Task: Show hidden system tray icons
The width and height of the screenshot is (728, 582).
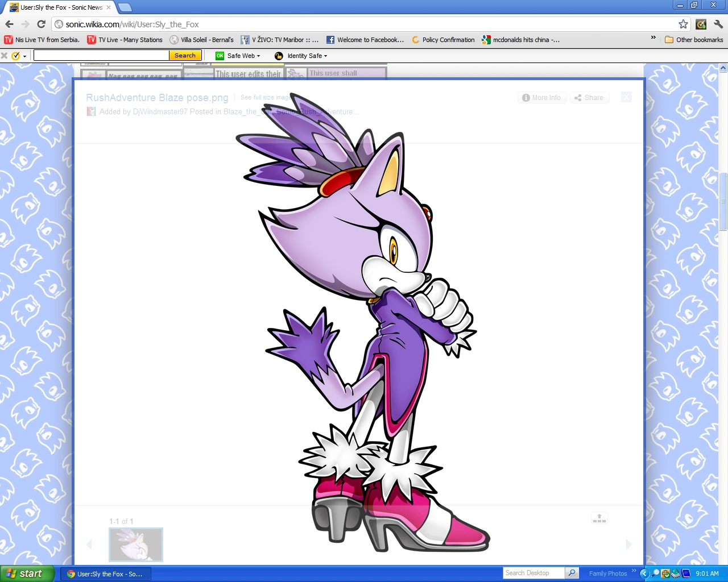Action: (644, 573)
